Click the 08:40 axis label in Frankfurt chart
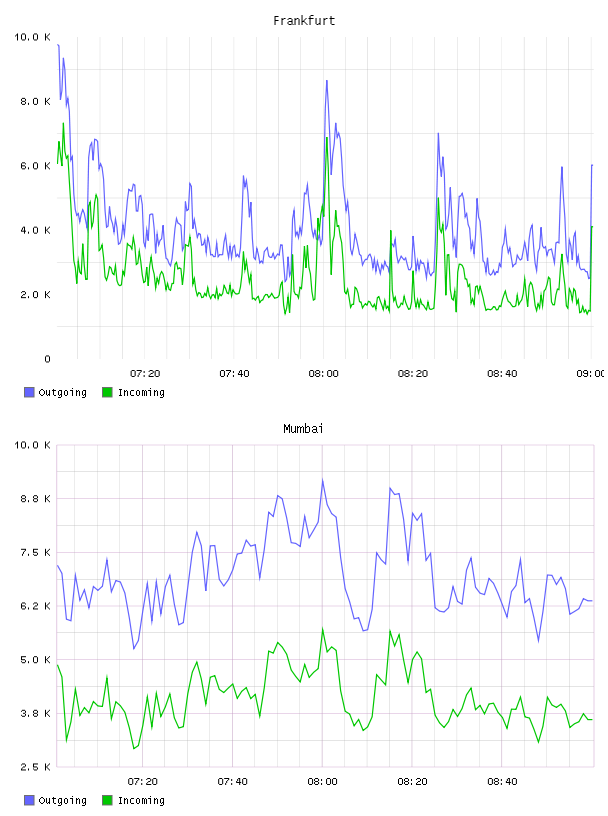 (x=502, y=374)
